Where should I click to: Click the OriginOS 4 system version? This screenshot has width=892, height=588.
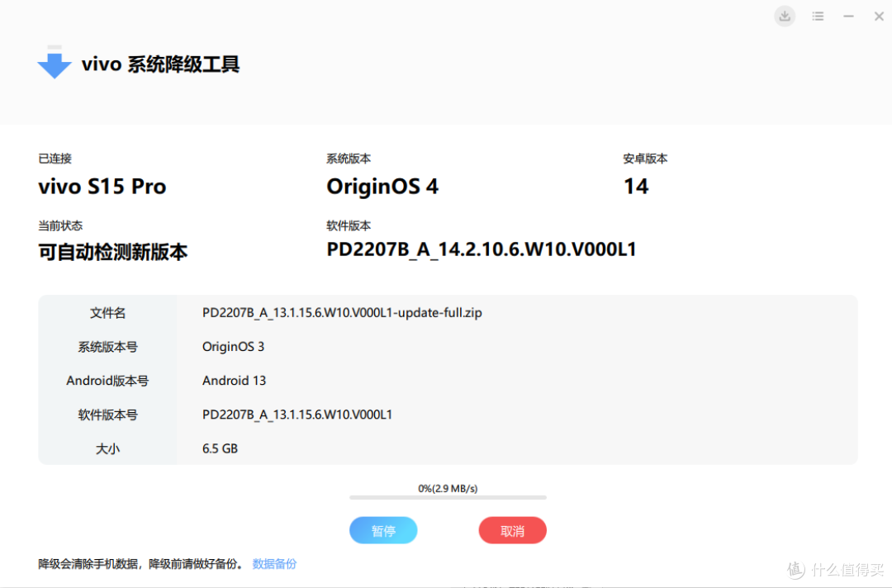click(382, 187)
